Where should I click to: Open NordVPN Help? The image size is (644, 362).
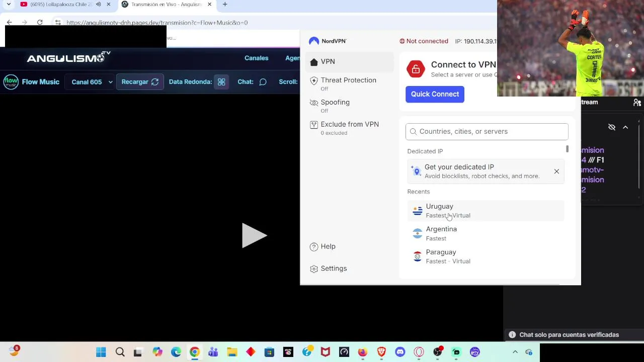[323, 246]
